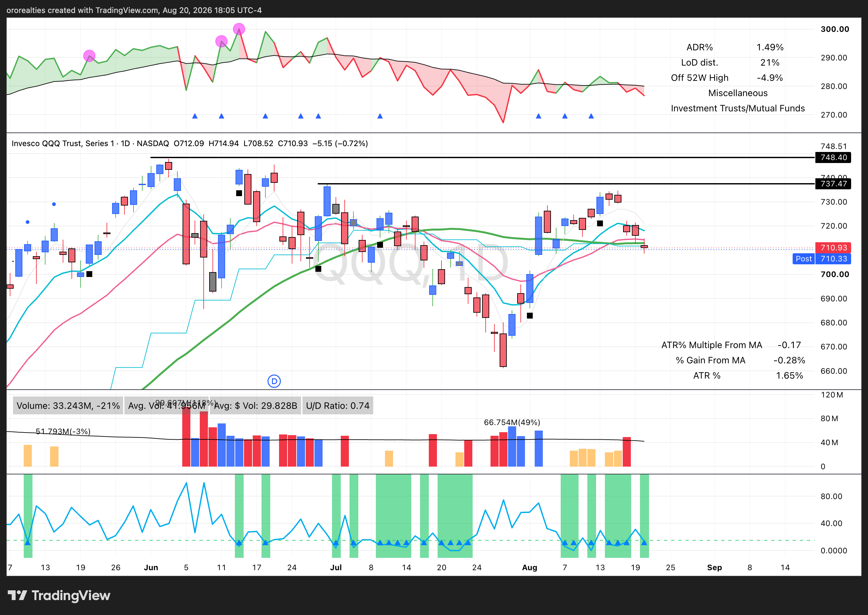
Task: Click the change value −5.15 (−0.72%)
Action: point(340,144)
